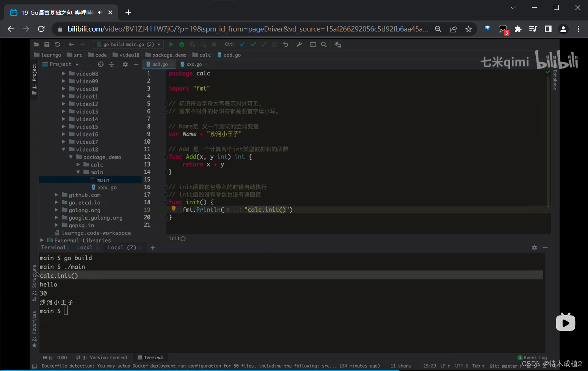This screenshot has height=371, width=588.
Task: Click the Collapse All icon in Project panel
Action: tap(111, 64)
